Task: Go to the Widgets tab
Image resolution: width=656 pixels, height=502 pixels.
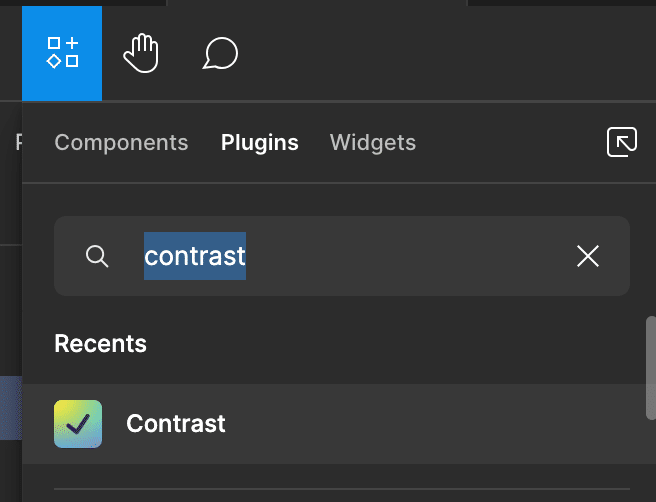Action: coord(373,143)
